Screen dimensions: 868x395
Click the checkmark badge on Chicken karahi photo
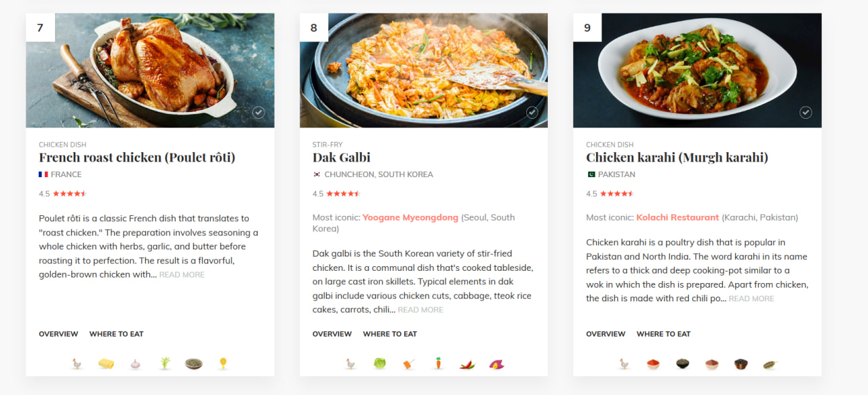[x=806, y=113]
